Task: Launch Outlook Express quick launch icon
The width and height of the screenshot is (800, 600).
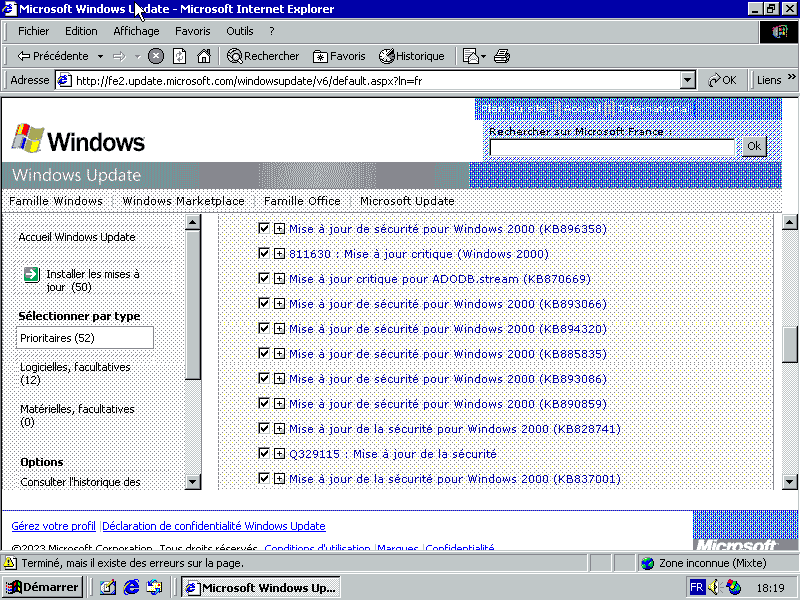Action: click(x=154, y=587)
